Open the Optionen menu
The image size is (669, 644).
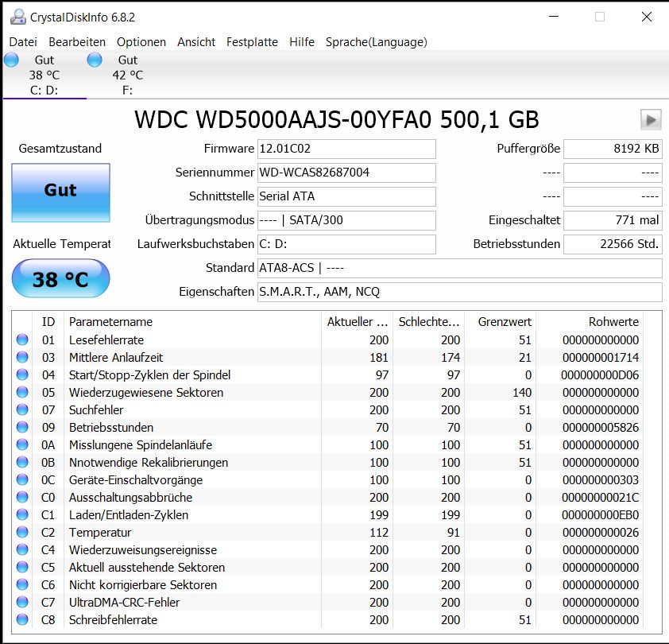141,42
